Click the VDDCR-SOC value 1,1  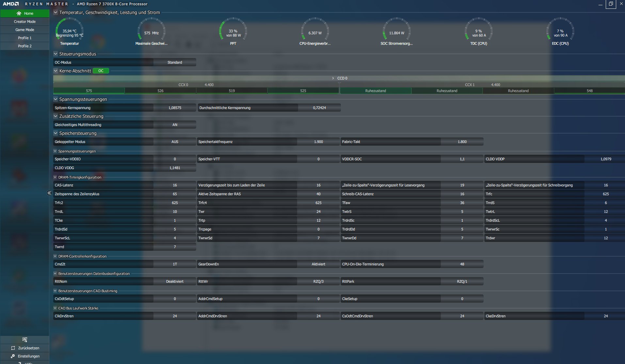(462, 159)
